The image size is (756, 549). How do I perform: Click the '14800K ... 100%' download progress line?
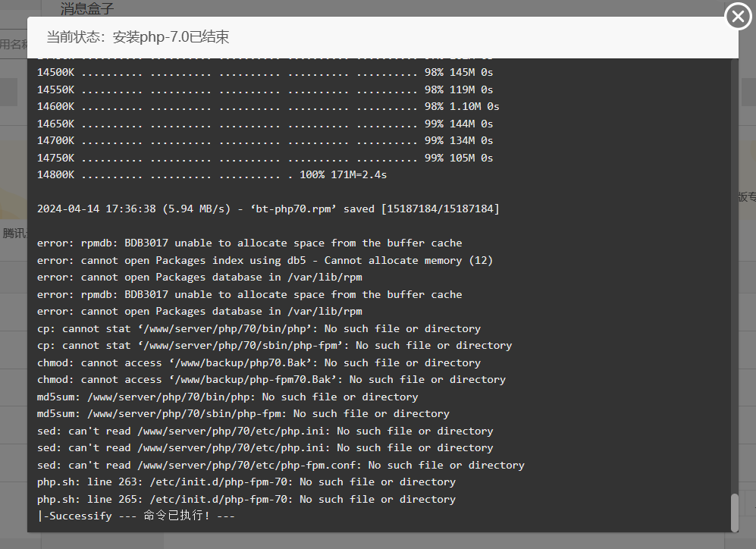tap(212, 174)
